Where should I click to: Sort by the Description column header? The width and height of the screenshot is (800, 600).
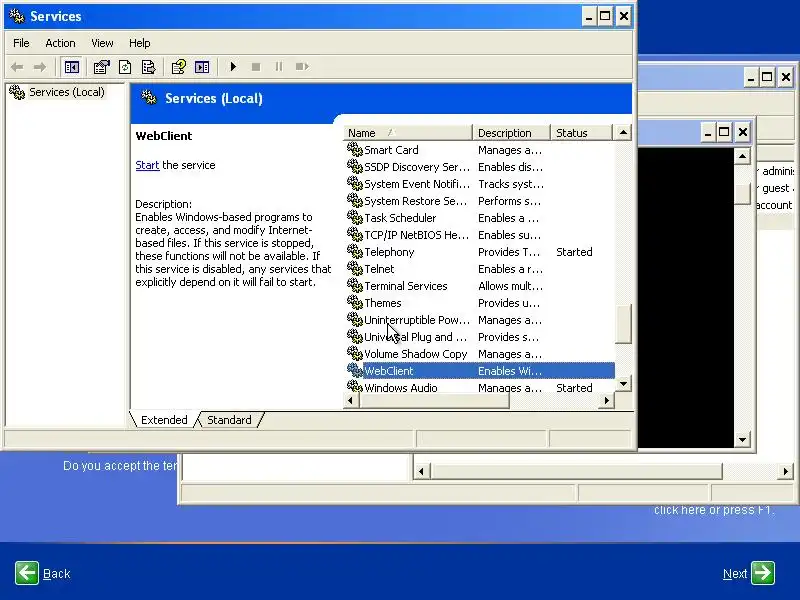click(x=512, y=133)
